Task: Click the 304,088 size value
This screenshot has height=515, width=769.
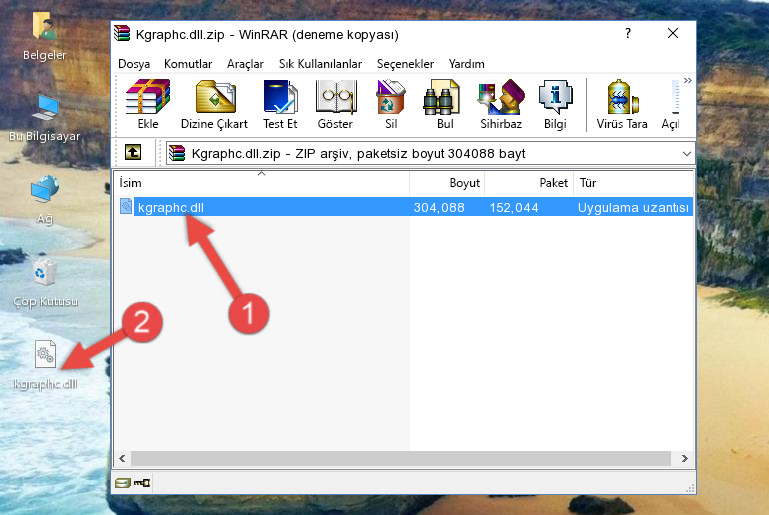Action: pos(439,207)
